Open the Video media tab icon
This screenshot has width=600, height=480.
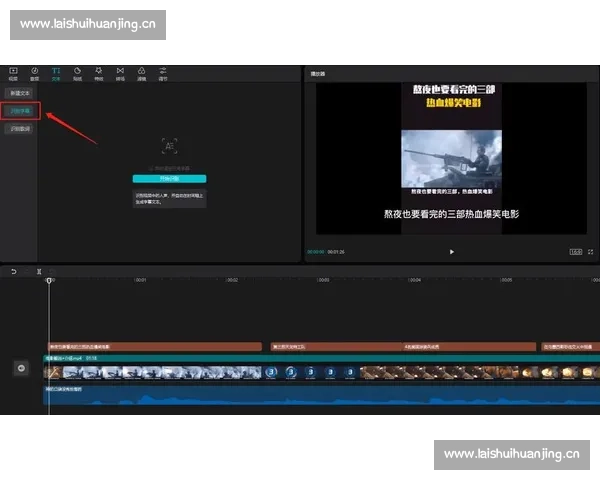[x=13, y=73]
